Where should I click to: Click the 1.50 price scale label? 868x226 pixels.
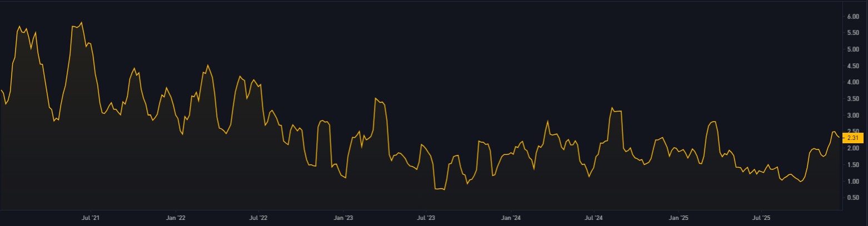[x=852, y=165]
